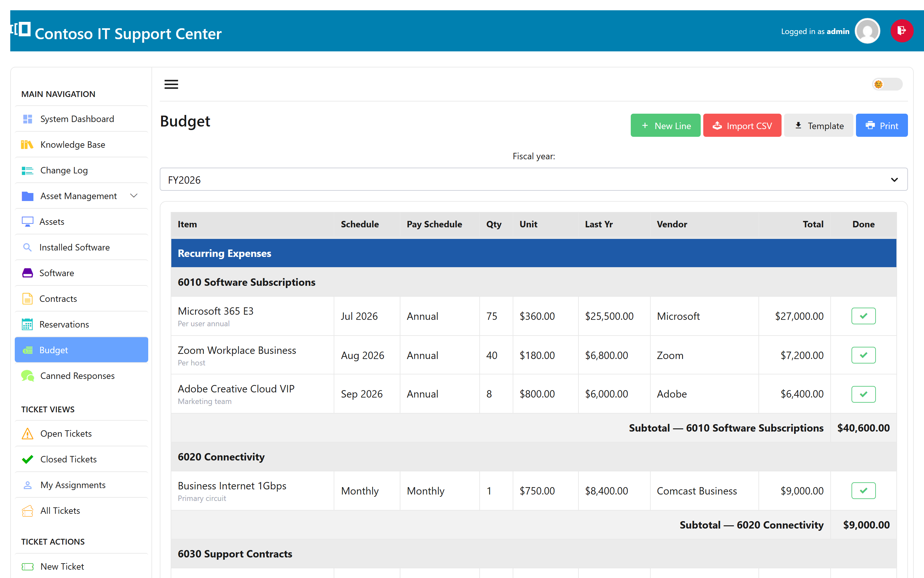
Task: Click the System Dashboard grid icon
Action: tap(28, 119)
